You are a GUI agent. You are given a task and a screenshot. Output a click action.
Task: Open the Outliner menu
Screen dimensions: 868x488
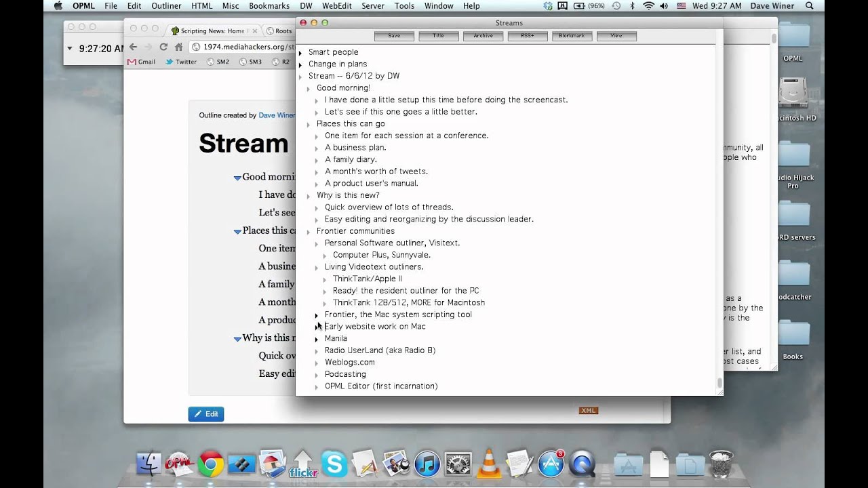[166, 6]
